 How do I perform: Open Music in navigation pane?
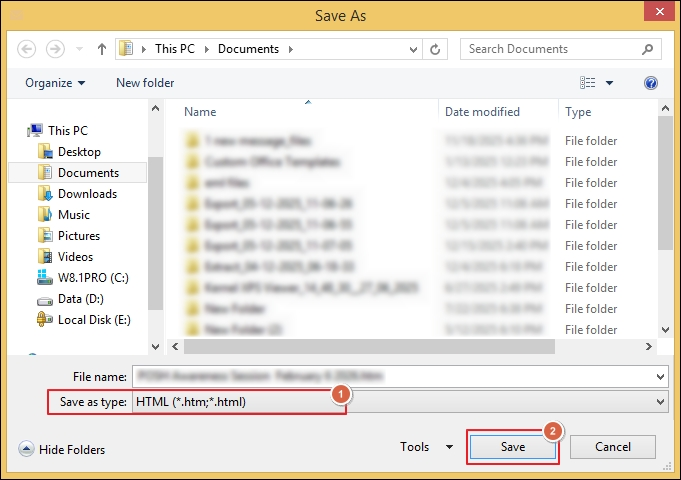point(74,215)
